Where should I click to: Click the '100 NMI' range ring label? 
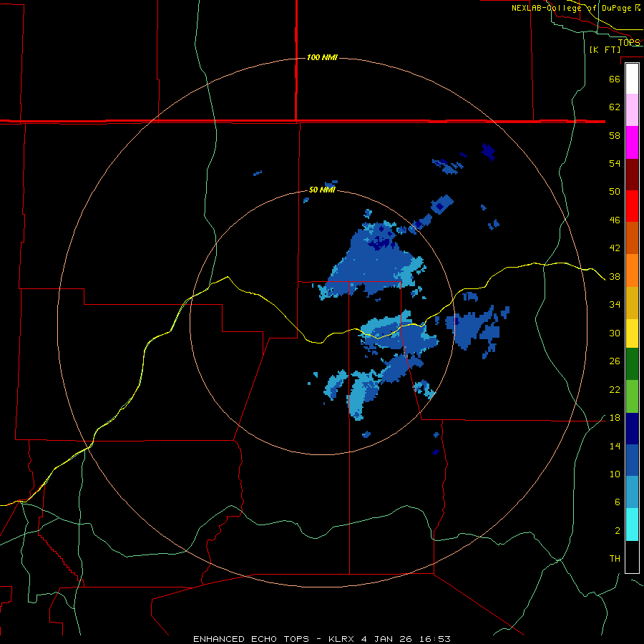pos(322,57)
